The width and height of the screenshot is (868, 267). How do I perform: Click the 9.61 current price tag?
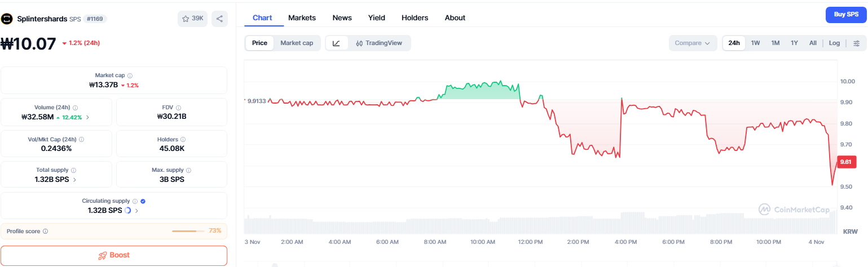pyautogui.click(x=845, y=162)
